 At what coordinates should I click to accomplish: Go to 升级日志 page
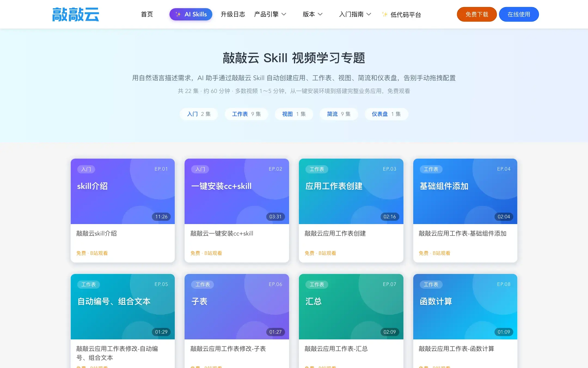[x=233, y=14]
